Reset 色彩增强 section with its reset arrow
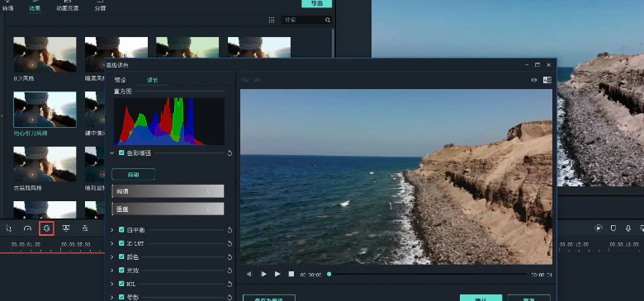 click(x=230, y=153)
